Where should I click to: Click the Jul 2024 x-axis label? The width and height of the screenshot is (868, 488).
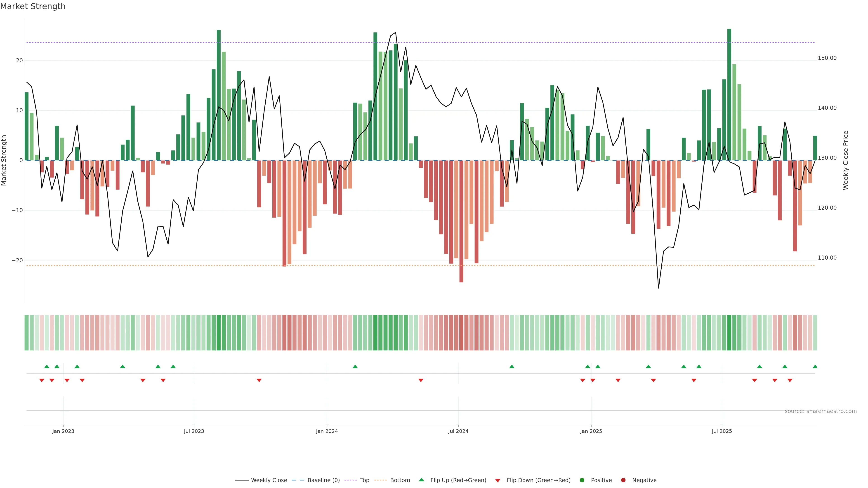(458, 431)
